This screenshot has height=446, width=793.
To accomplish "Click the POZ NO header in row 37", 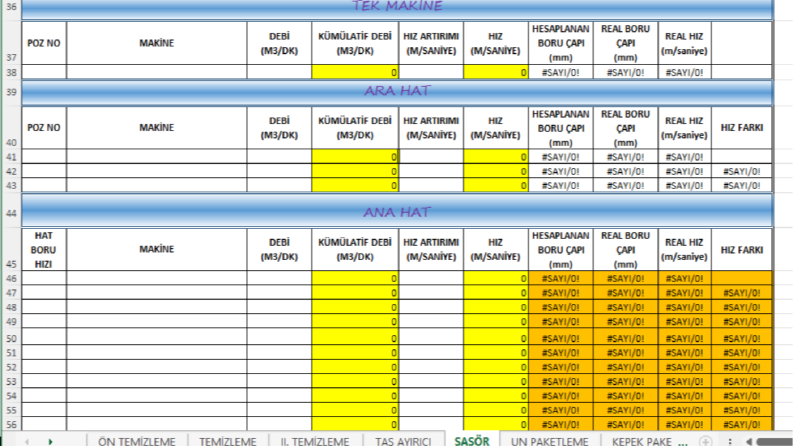I will [44, 43].
